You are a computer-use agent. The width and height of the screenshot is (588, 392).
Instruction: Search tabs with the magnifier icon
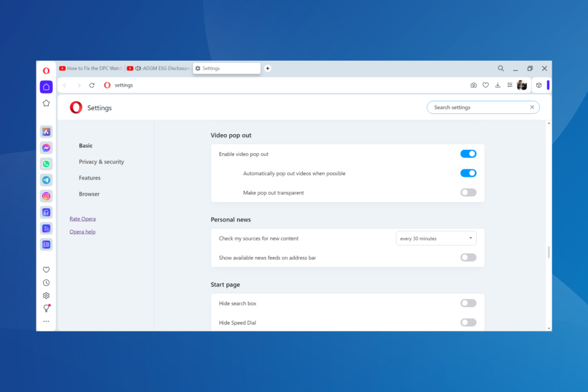pos(501,68)
